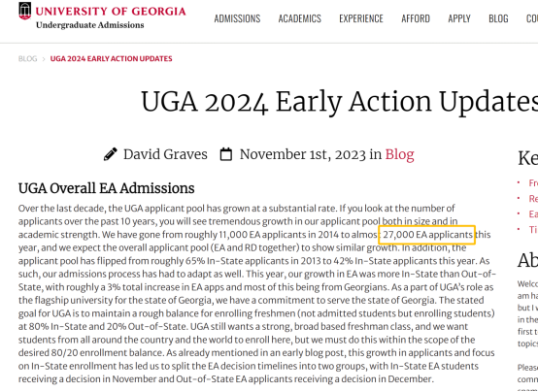Click the main page title heading
This screenshot has width=538, height=392.
click(x=339, y=102)
